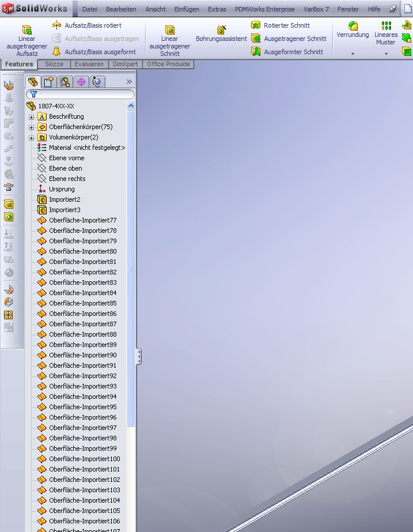Expand manager tabs with double chevron
The height and width of the screenshot is (532, 413).
tap(129, 81)
